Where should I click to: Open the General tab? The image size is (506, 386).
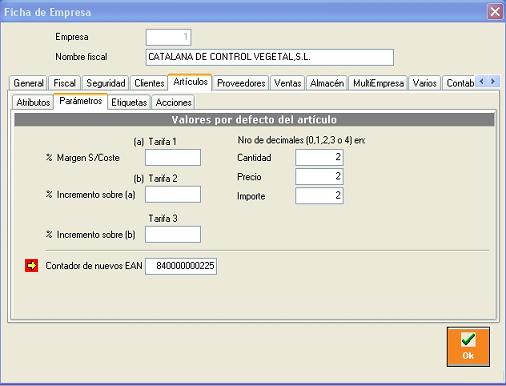(x=28, y=83)
